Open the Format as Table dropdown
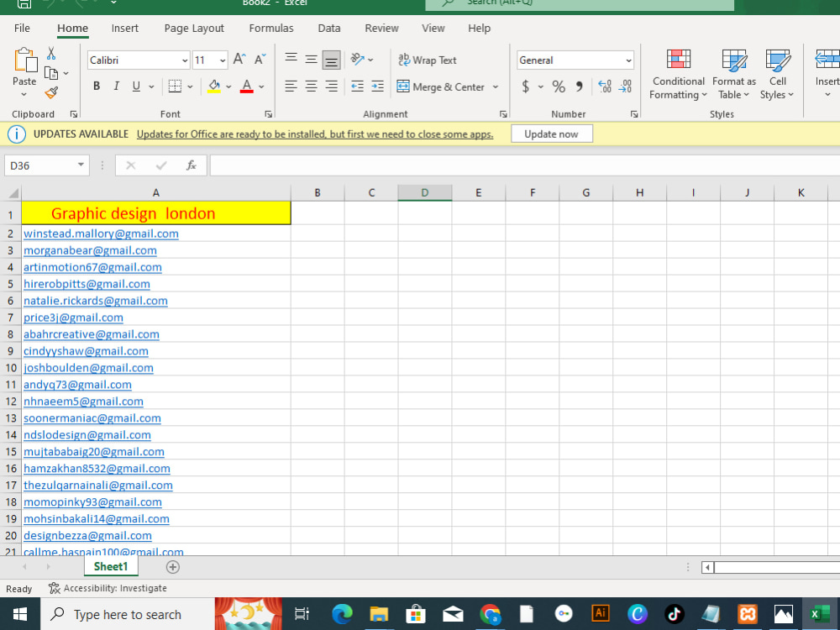840x630 pixels. [x=734, y=74]
